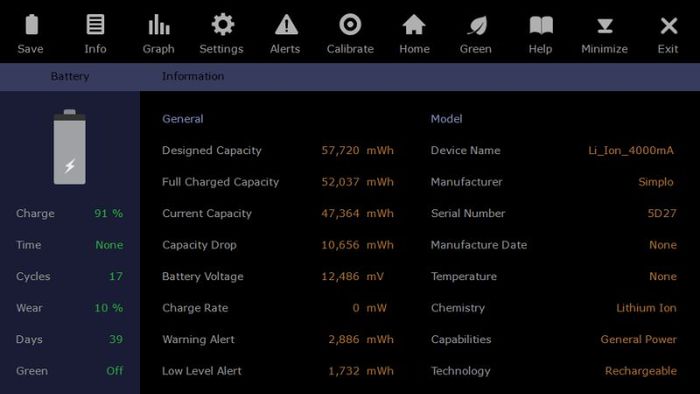This screenshot has width=700, height=394.
Task: Click the Exit X icon
Action: 669,25
